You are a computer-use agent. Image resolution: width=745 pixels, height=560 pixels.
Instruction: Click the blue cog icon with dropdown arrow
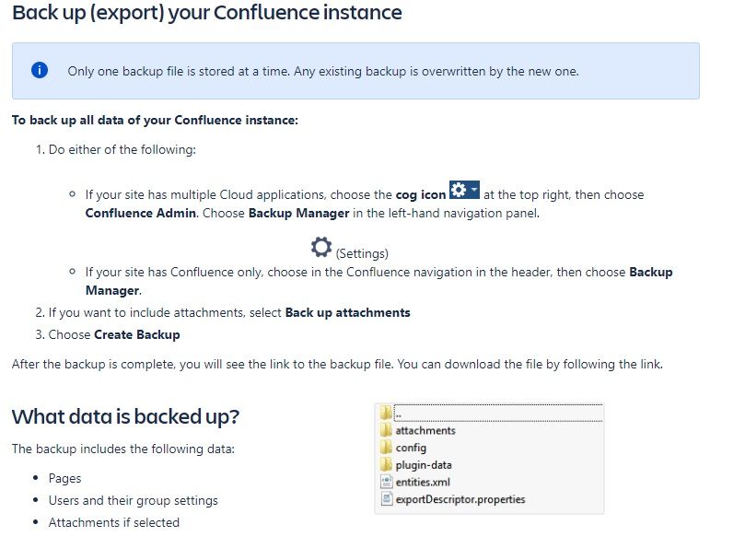coord(464,190)
